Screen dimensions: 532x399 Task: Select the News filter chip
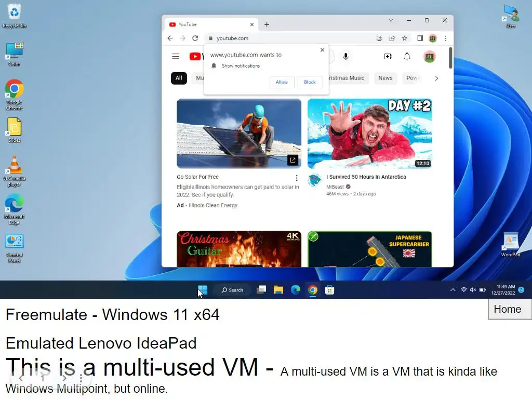pos(385,78)
